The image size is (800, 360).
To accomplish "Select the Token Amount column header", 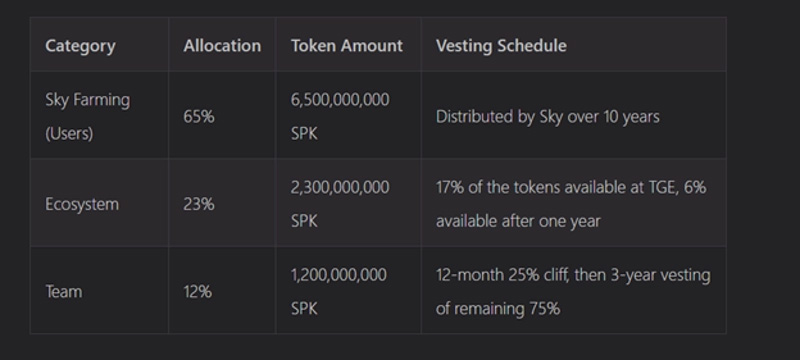I will [x=346, y=46].
